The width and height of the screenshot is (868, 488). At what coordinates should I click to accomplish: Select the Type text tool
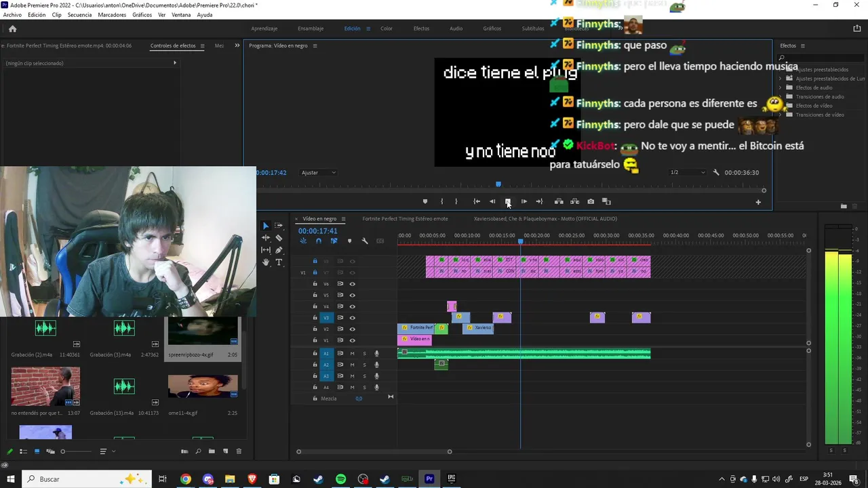pos(279,262)
